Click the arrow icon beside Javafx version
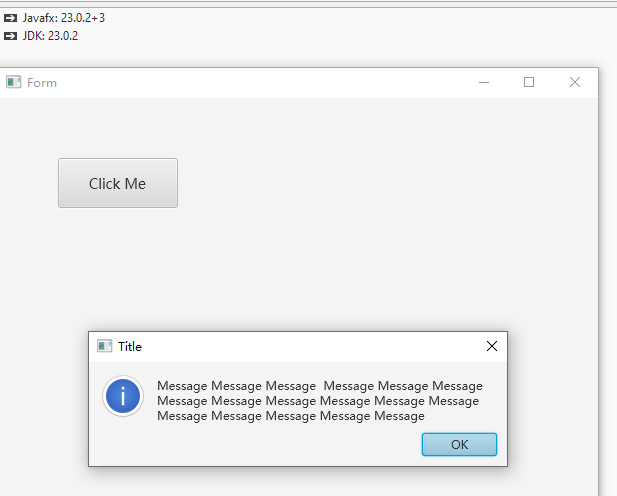This screenshot has width=617, height=496. coord(11,18)
